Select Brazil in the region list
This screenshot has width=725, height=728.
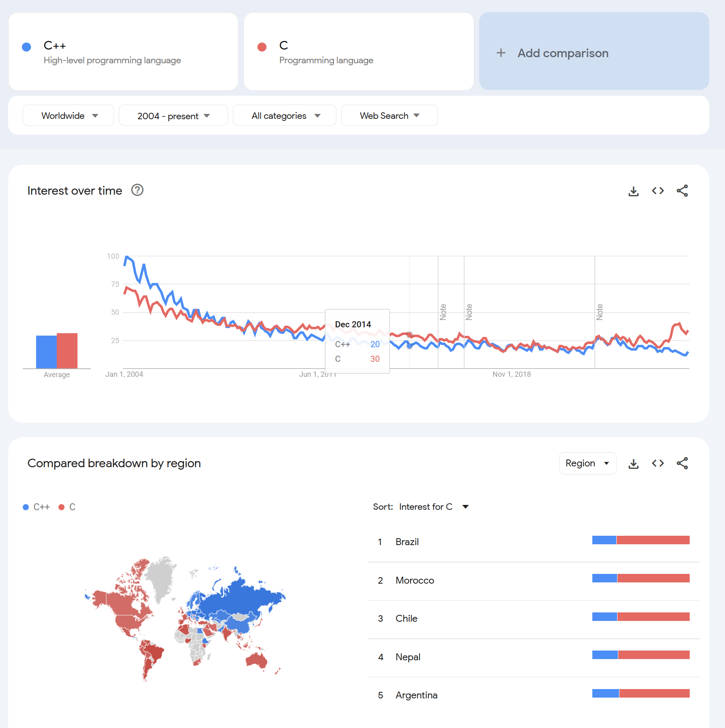coord(534,542)
